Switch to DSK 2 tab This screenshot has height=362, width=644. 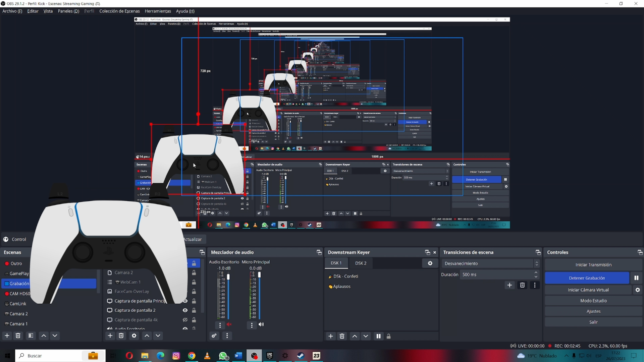click(361, 263)
